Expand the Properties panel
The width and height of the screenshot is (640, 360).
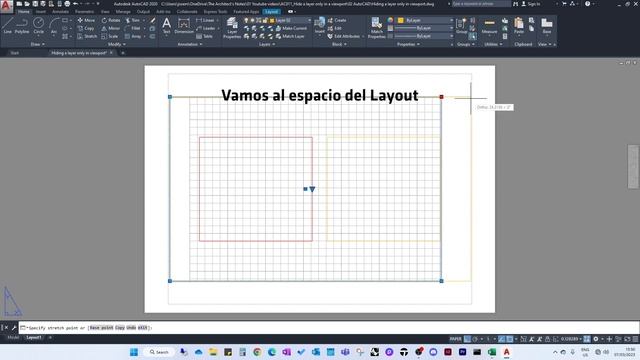click(408, 44)
